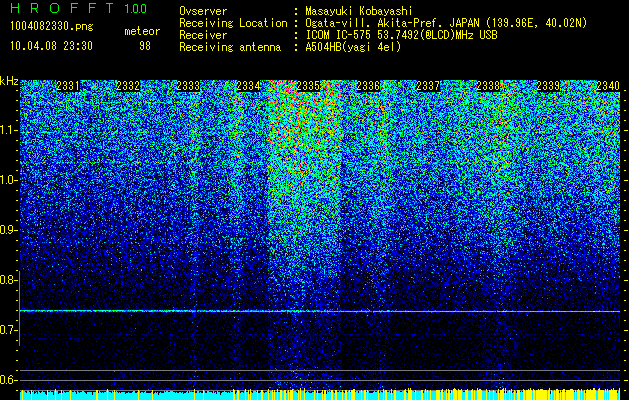Click the 2336 time marker

tap(368, 86)
